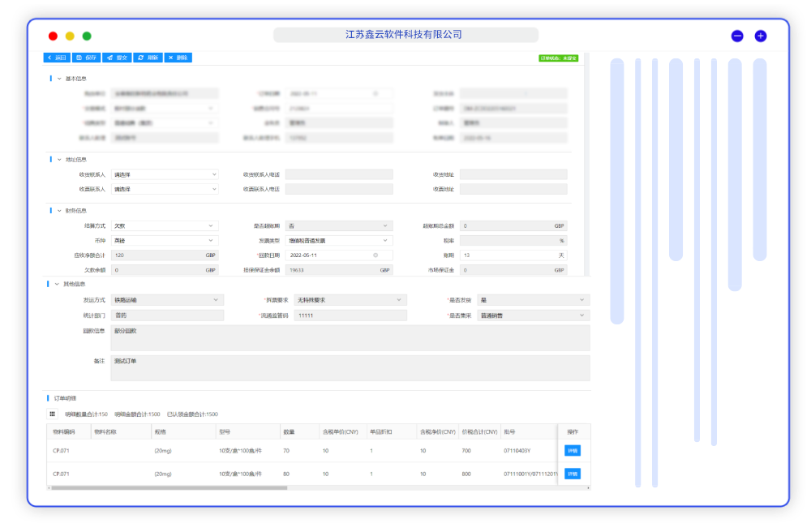Click the blue minus circle icon

[x=736, y=36]
